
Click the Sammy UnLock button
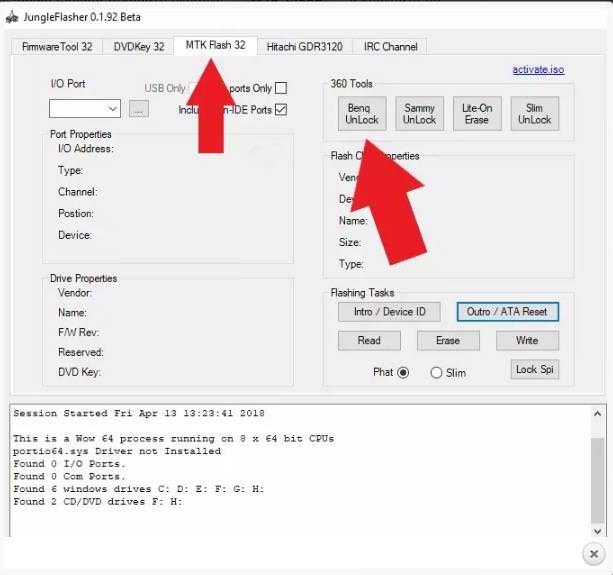pyautogui.click(x=419, y=114)
